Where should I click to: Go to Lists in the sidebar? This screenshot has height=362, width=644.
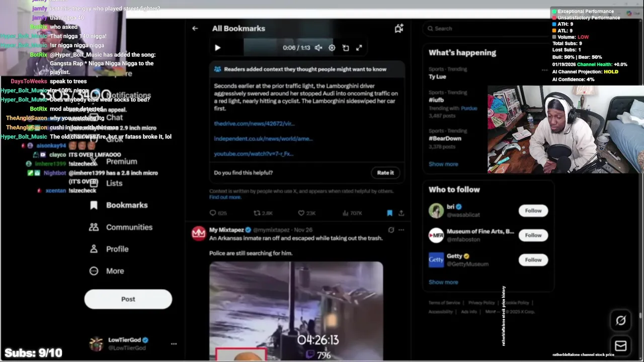pos(114,183)
